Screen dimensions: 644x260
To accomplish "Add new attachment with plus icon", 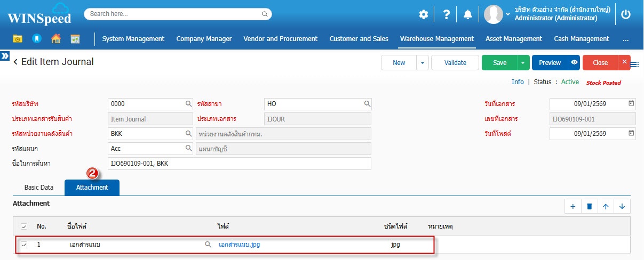I will click(573, 207).
